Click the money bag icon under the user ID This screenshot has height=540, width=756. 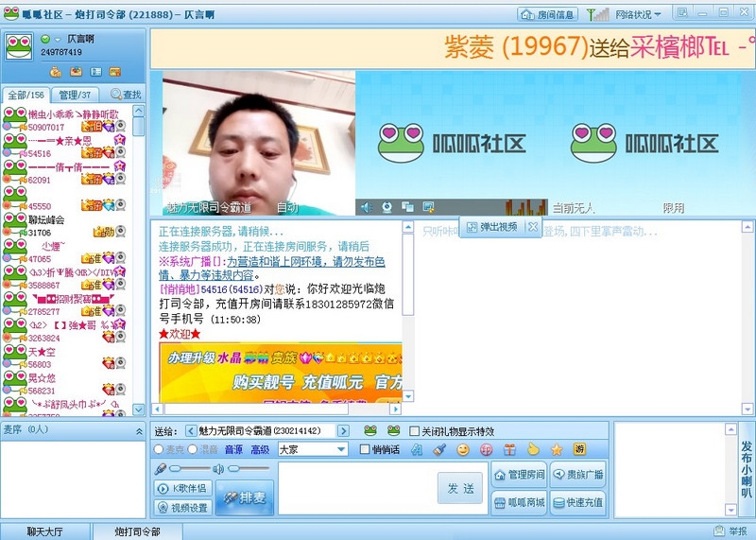(56, 73)
